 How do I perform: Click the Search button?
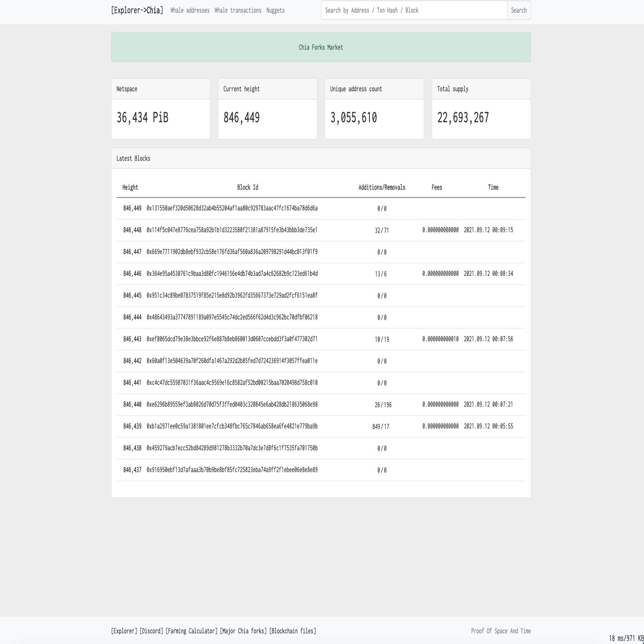[518, 10]
